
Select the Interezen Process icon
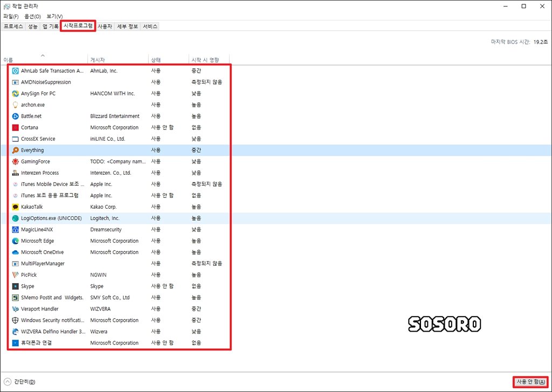point(15,173)
